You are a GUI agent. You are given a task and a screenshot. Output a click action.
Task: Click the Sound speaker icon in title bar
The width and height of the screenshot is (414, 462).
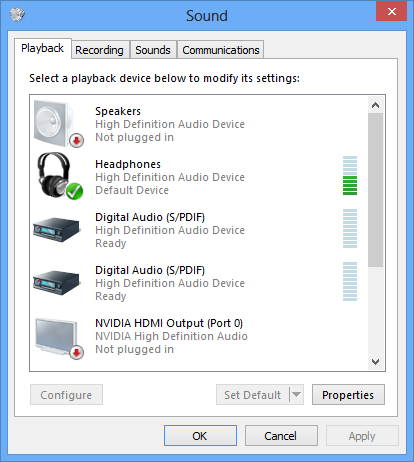(x=17, y=14)
